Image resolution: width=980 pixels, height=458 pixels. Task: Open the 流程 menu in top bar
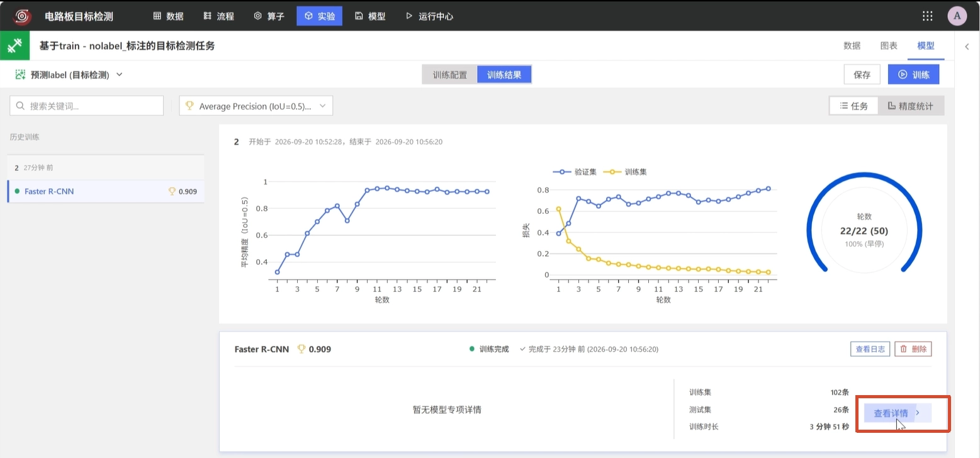[218, 16]
